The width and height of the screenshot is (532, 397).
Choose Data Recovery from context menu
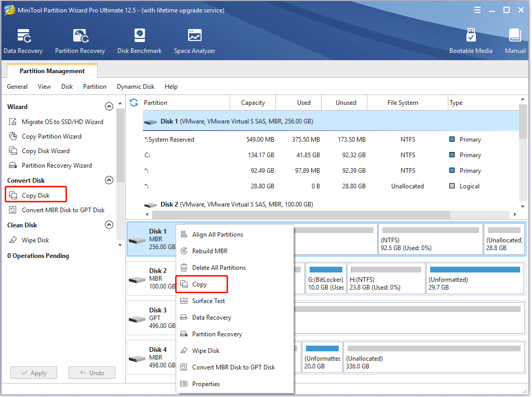point(235,317)
